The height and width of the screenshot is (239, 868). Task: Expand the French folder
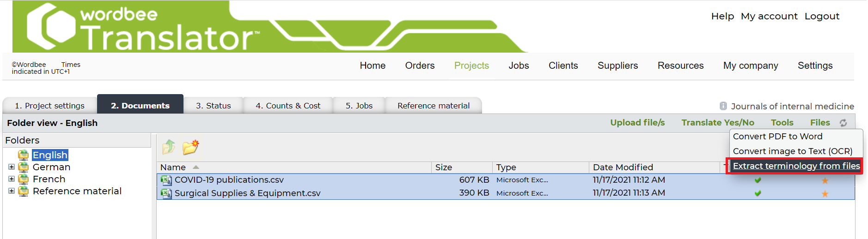click(x=12, y=179)
